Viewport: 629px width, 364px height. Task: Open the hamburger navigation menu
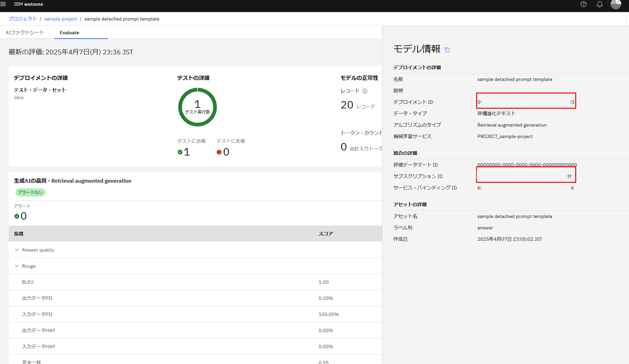3,4
